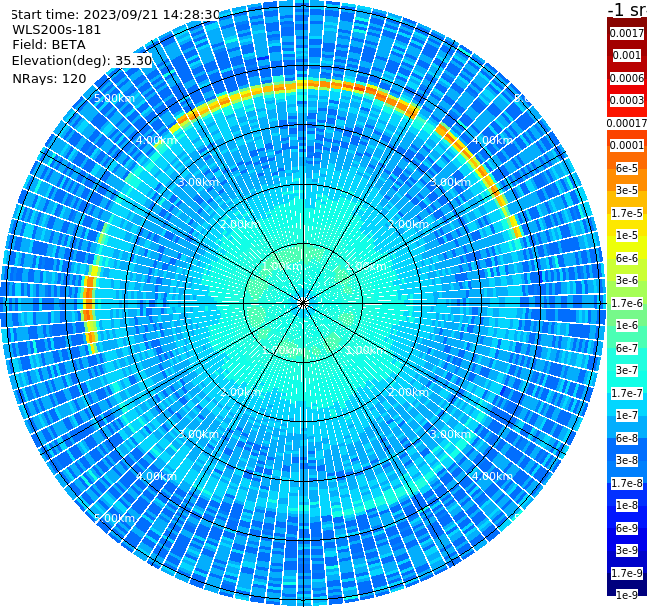Click the 6e-8 colorbar tick label
647x607 pixels.
[x=627, y=438]
